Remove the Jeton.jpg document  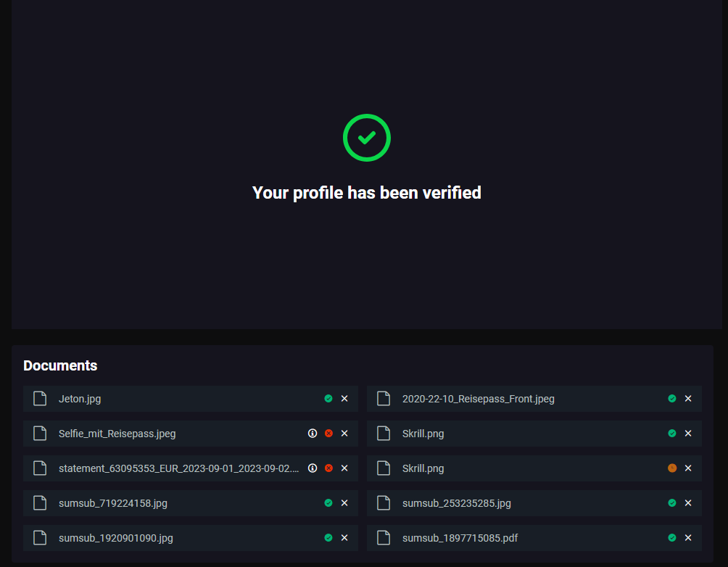tap(344, 399)
